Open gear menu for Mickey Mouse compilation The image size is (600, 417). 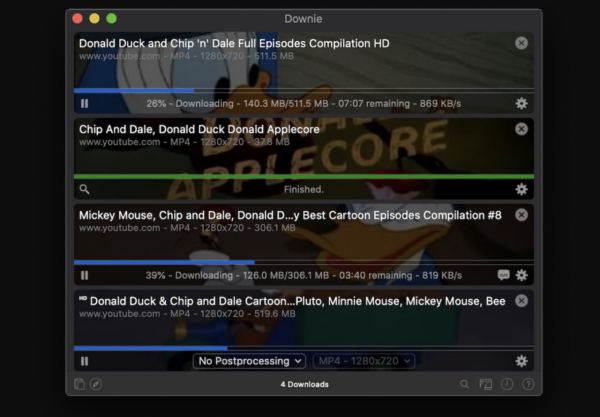(x=521, y=275)
